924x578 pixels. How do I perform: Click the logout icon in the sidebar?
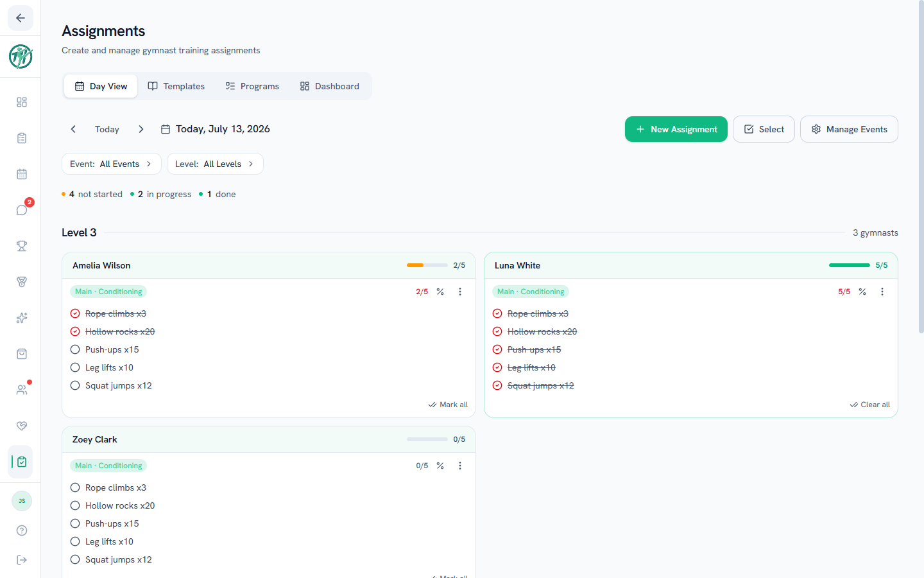(x=22, y=560)
